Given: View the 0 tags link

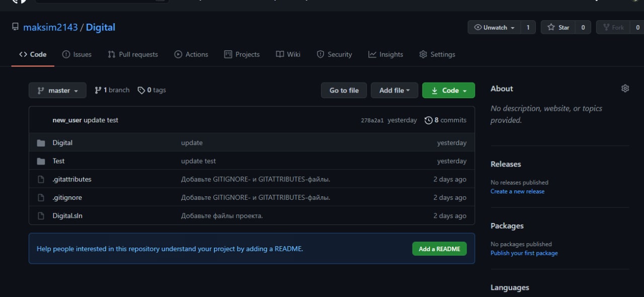Looking at the screenshot, I should point(152,90).
